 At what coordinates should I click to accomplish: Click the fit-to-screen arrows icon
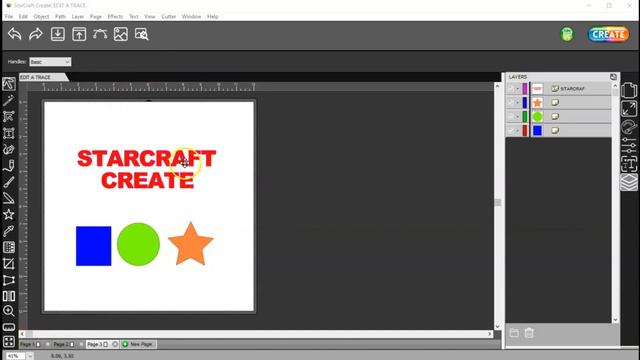(x=9, y=341)
